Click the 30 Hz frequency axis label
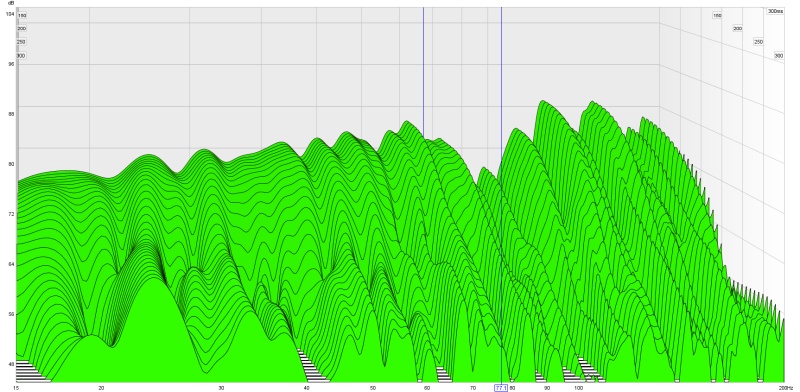 click(221, 388)
